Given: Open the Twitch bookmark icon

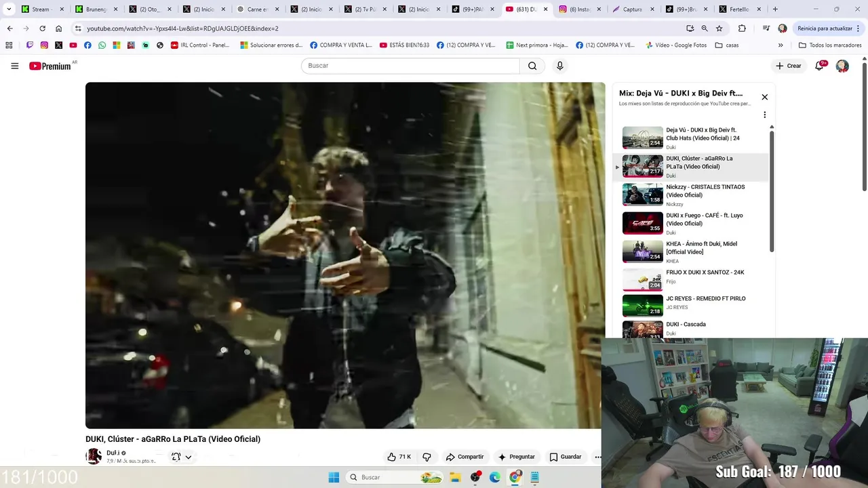Looking at the screenshot, I should pyautogui.click(x=30, y=45).
